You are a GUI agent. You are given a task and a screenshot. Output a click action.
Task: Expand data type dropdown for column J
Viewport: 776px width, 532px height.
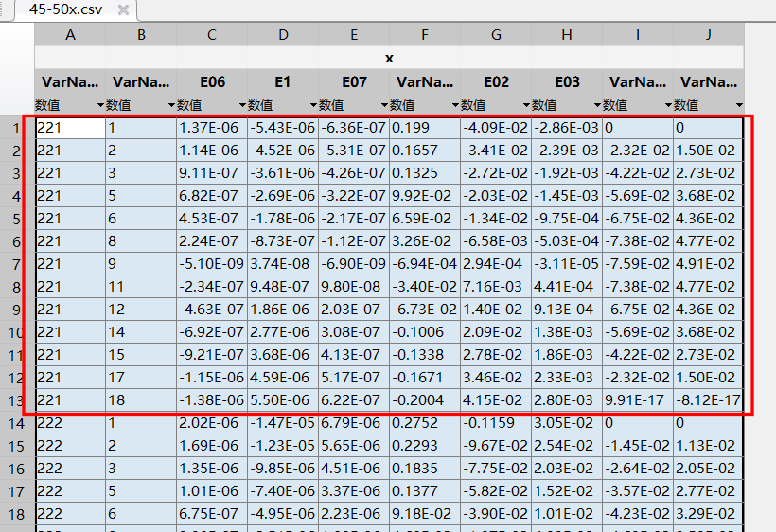(739, 105)
